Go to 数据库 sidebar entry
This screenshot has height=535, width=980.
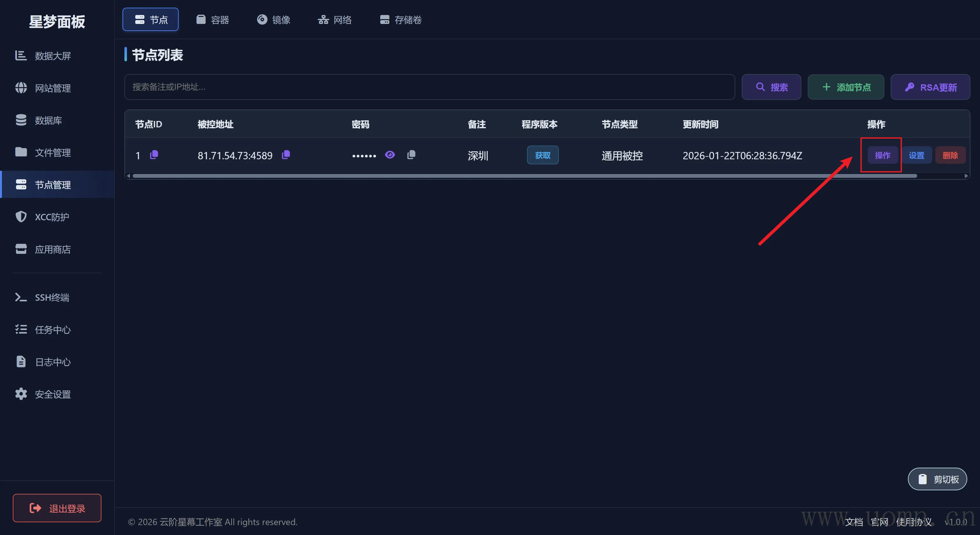[x=48, y=120]
